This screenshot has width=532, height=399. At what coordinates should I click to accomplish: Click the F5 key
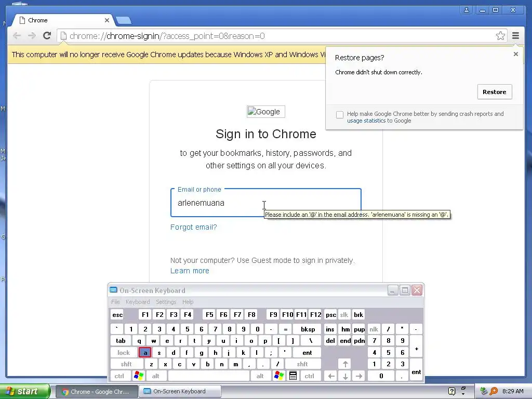[209, 315]
